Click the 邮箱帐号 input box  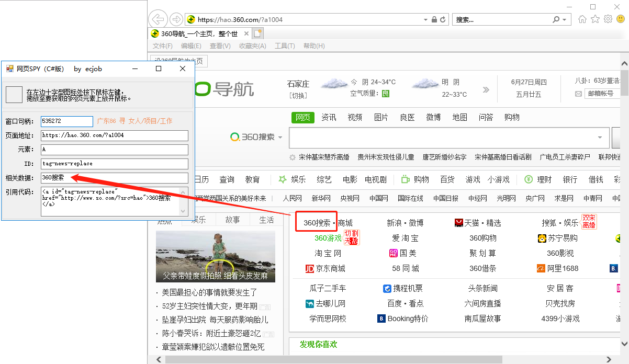(x=602, y=94)
